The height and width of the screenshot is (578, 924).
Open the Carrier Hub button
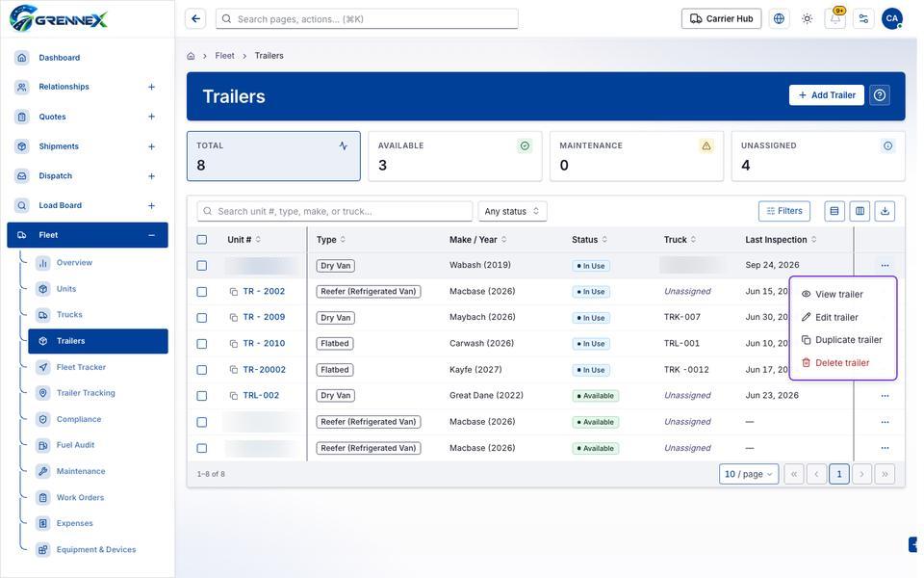click(721, 19)
